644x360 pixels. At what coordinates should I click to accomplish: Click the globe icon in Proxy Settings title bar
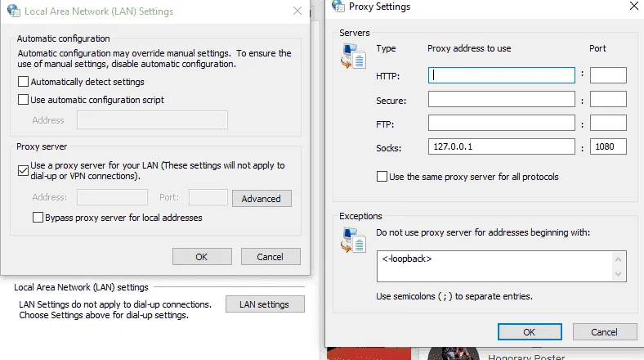[338, 6]
